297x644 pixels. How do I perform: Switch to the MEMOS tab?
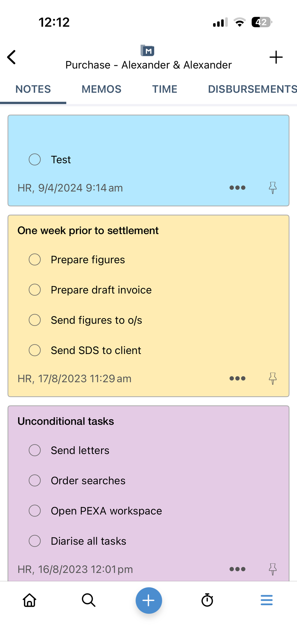point(101,89)
